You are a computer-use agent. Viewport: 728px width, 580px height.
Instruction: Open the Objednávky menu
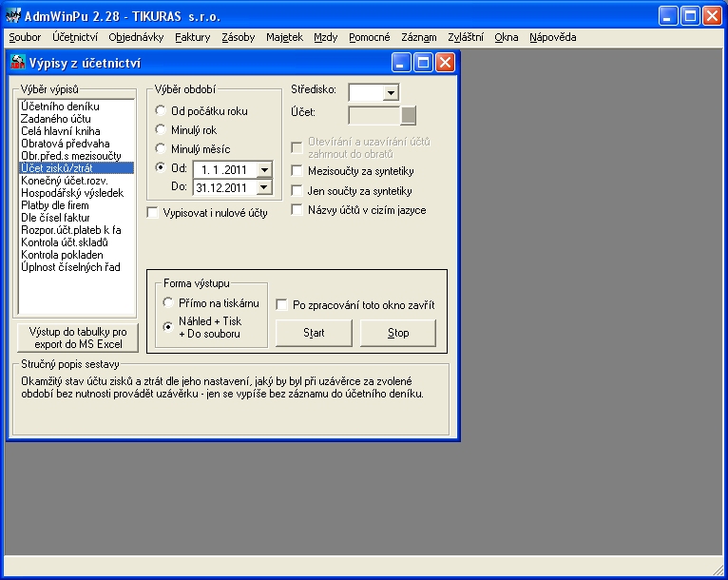[x=136, y=37]
